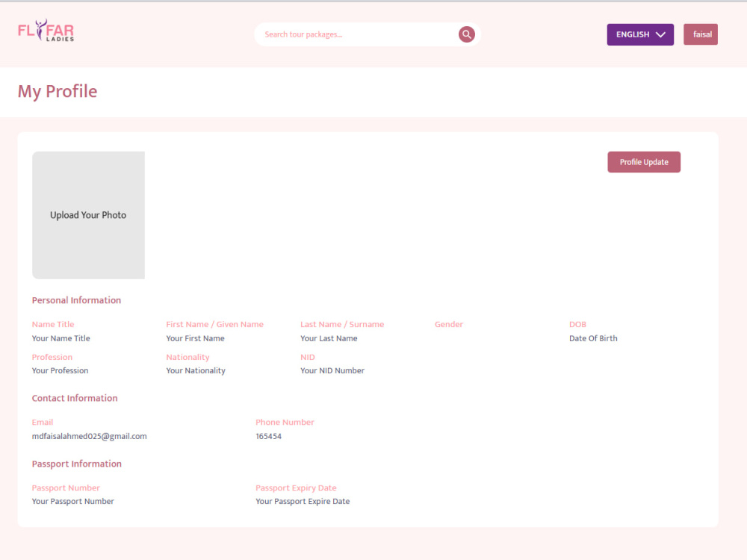Screen dimensions: 747x560
Task: Click the Phone Number label
Action: (285, 423)
